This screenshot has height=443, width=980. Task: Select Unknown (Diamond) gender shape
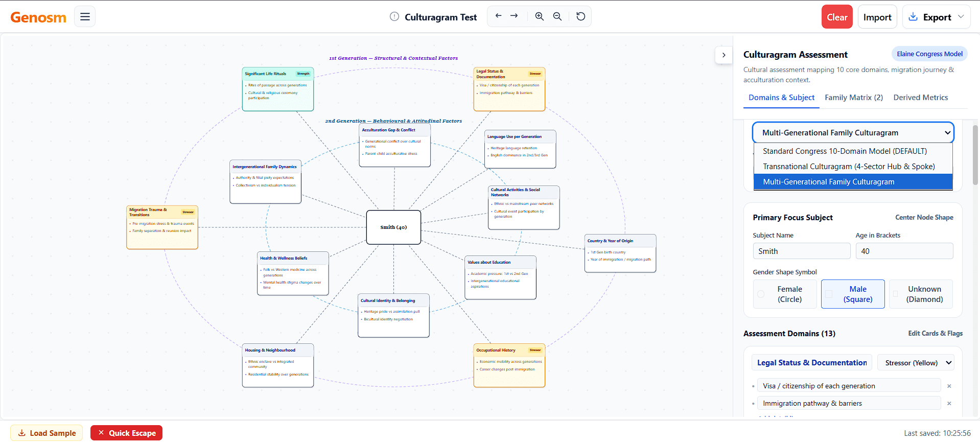pos(921,294)
